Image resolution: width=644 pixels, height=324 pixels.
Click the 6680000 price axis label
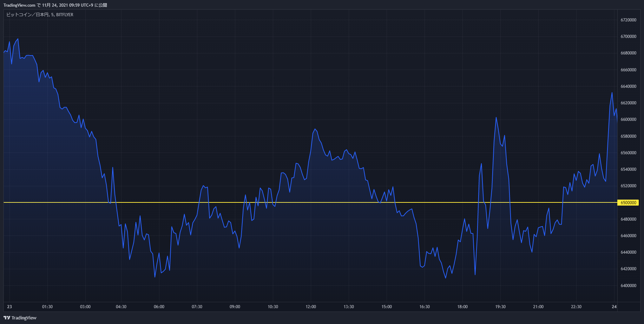coord(628,53)
